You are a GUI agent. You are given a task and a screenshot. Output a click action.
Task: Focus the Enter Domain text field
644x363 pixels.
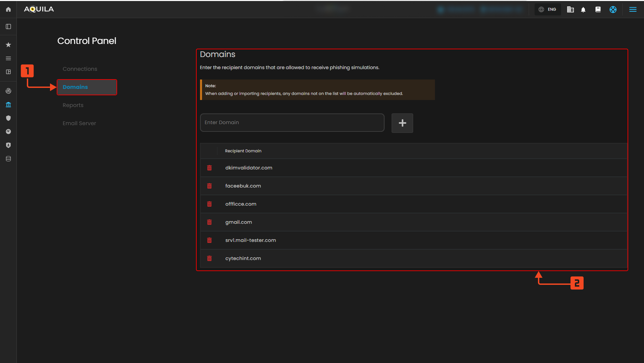click(x=292, y=122)
